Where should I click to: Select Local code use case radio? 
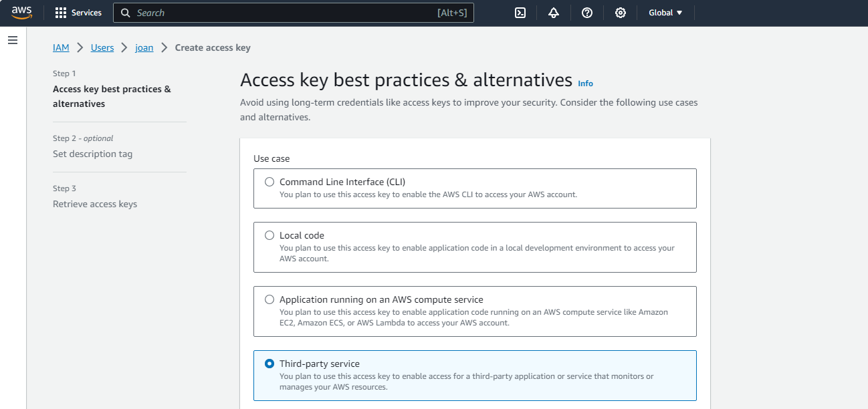click(x=269, y=235)
